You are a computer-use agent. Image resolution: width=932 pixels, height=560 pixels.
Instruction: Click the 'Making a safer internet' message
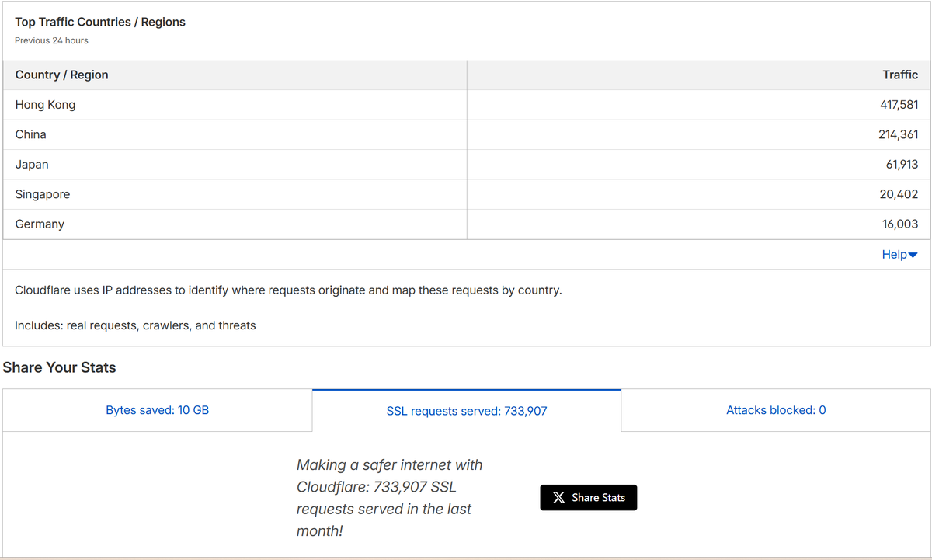[389, 498]
